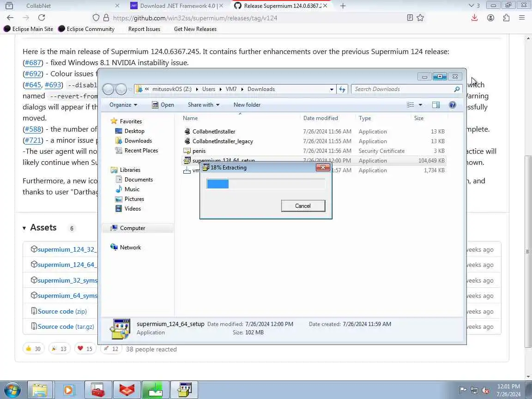Click New folder button

(x=247, y=105)
